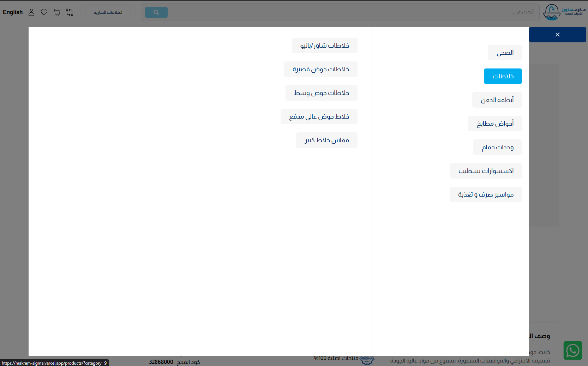Choose the أحواض مطابخ category

click(495, 124)
